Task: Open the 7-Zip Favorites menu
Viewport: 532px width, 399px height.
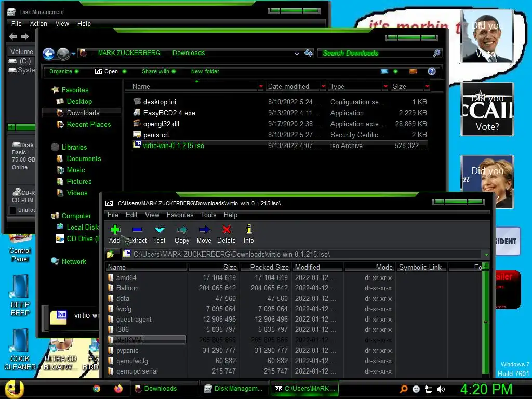Action: pyautogui.click(x=180, y=215)
